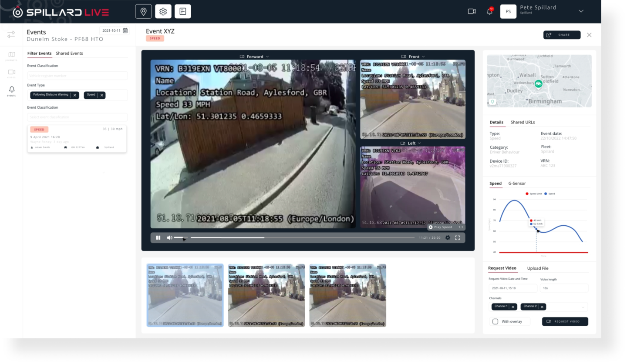Image resolution: width=627 pixels, height=364 pixels.
Task: Open the notifications bell in header
Action: (490, 11)
